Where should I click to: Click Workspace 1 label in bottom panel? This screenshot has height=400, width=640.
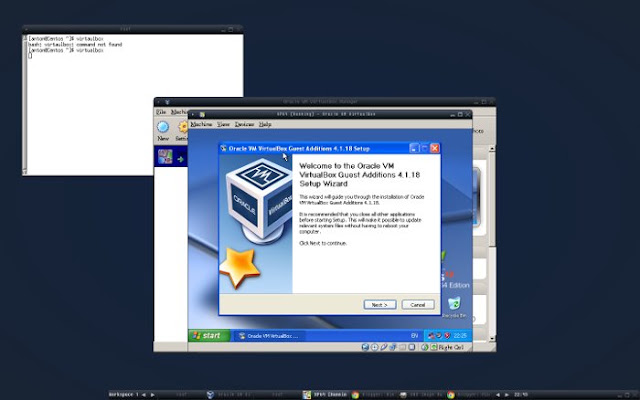(123, 395)
